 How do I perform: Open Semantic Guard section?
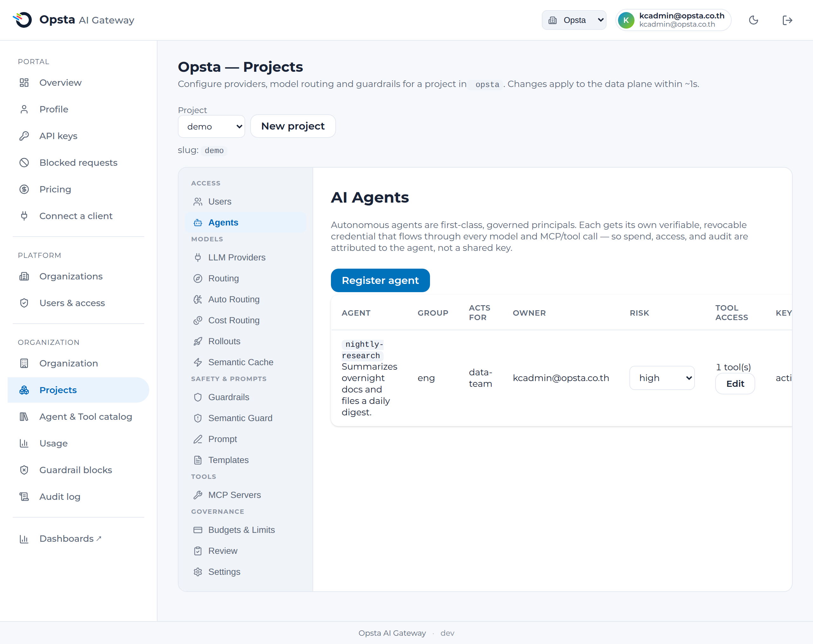pyautogui.click(x=245, y=418)
